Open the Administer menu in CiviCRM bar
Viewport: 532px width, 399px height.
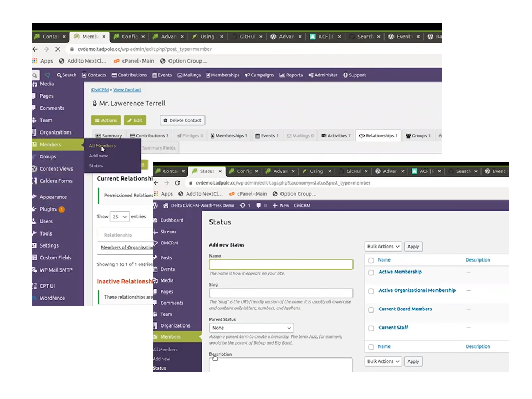(323, 75)
